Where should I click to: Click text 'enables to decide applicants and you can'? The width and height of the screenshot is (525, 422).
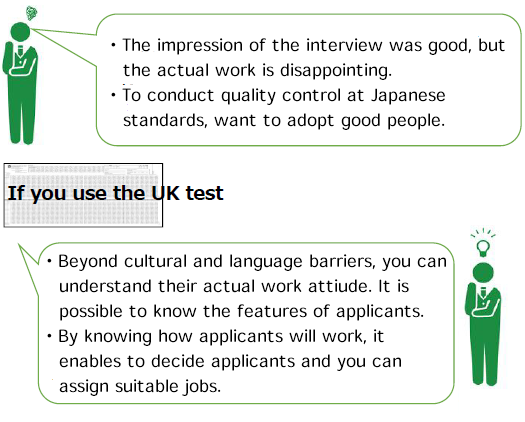(230, 361)
